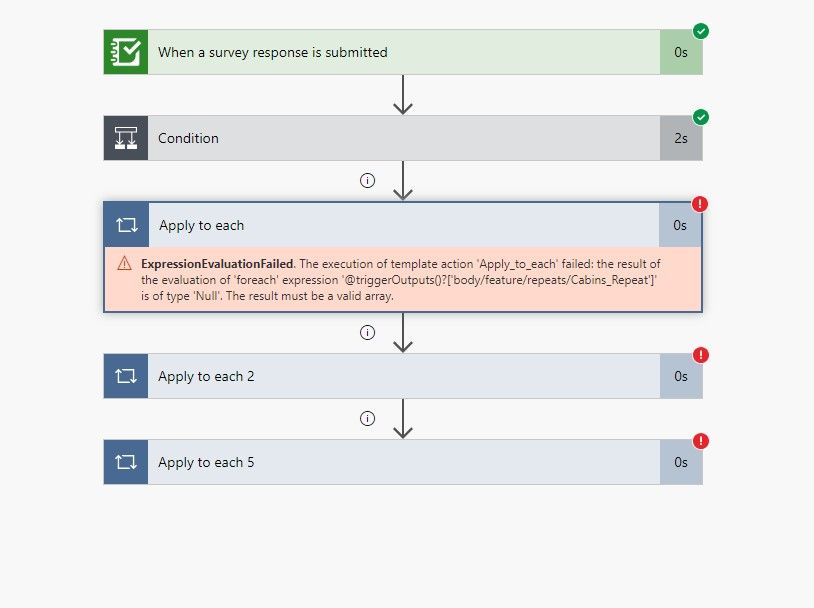The height and width of the screenshot is (608, 814).
Task: Click the Apply to each 2 loop icon
Action: click(126, 376)
